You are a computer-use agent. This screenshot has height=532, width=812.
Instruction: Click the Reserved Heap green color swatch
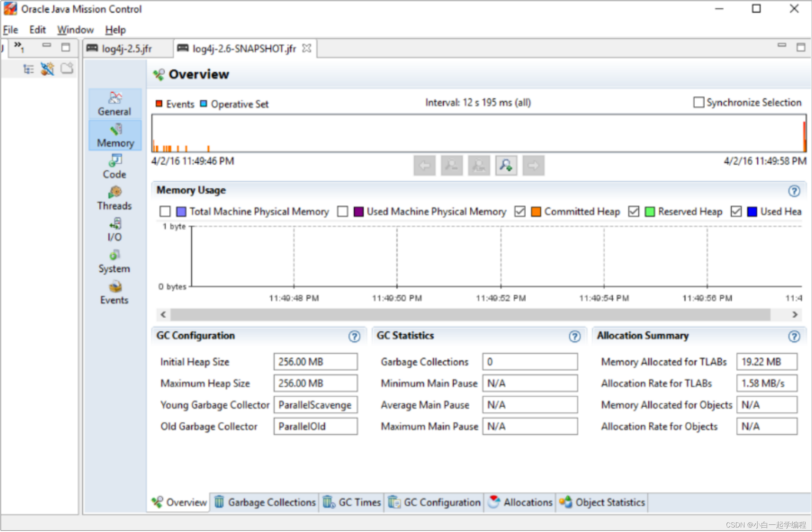coord(649,211)
